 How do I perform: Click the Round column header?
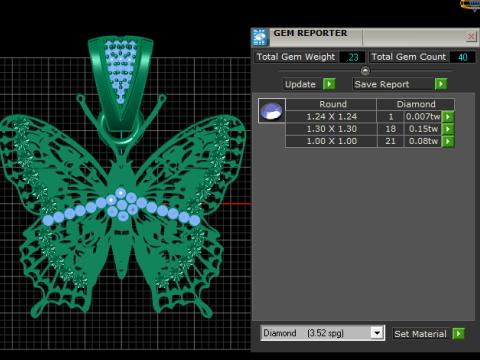331,104
